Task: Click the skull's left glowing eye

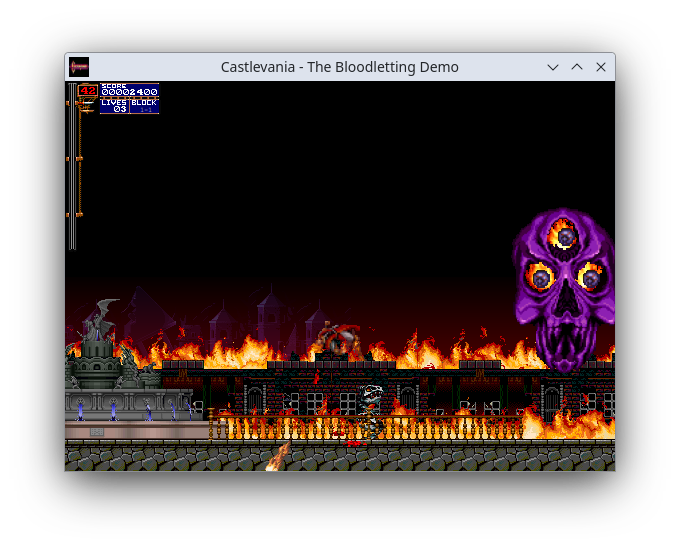Action: tap(542, 277)
